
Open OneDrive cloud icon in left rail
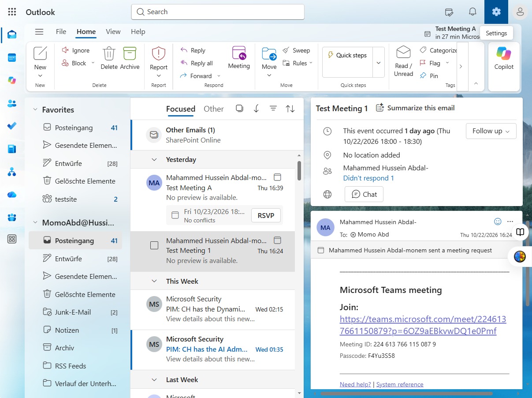point(12,195)
